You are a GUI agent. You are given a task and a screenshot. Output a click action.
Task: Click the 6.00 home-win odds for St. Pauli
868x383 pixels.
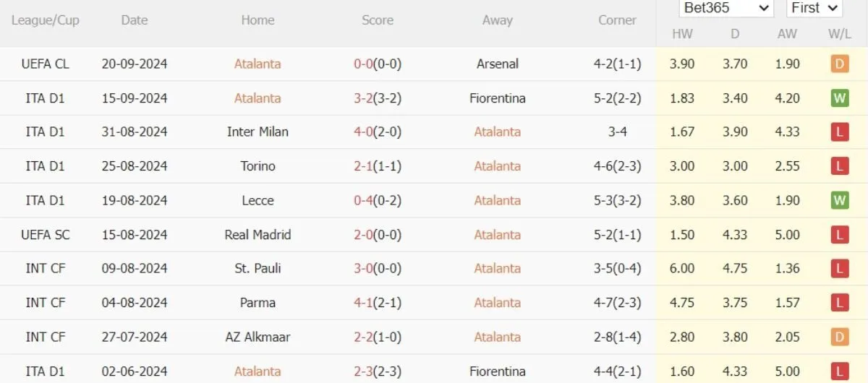(x=682, y=268)
